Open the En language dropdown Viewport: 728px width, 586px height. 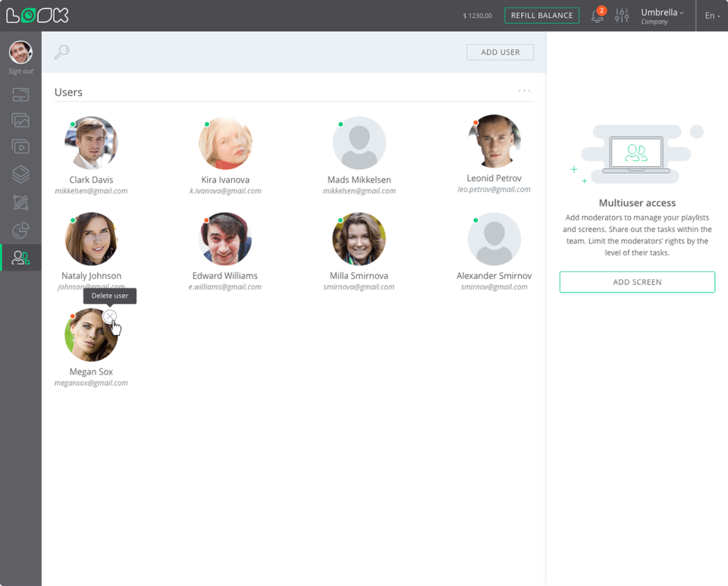pos(712,16)
